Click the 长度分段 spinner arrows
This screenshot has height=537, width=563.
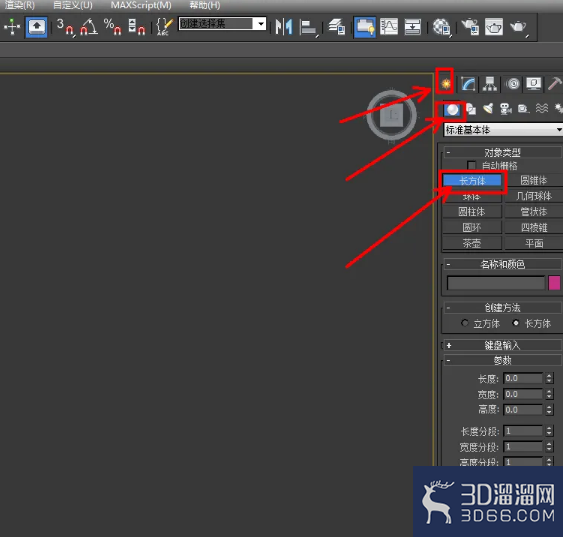click(x=549, y=431)
